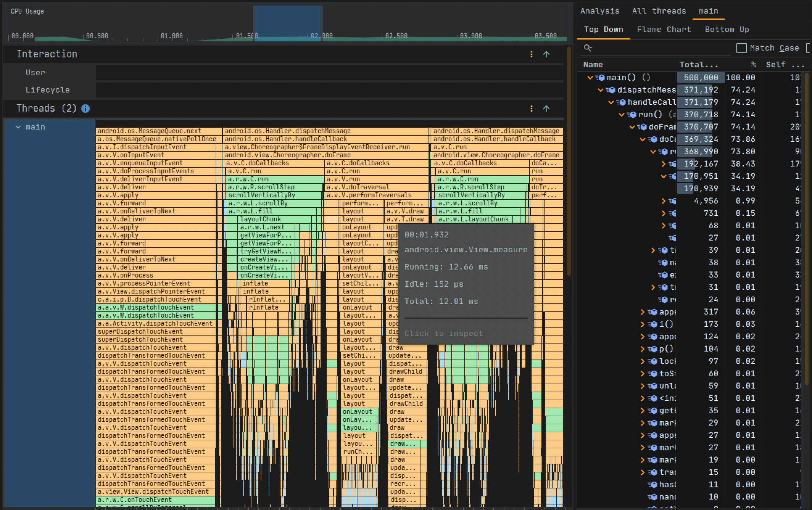Click the method icon beside main() in Top Down
The width and height of the screenshot is (812, 510).
pos(602,77)
